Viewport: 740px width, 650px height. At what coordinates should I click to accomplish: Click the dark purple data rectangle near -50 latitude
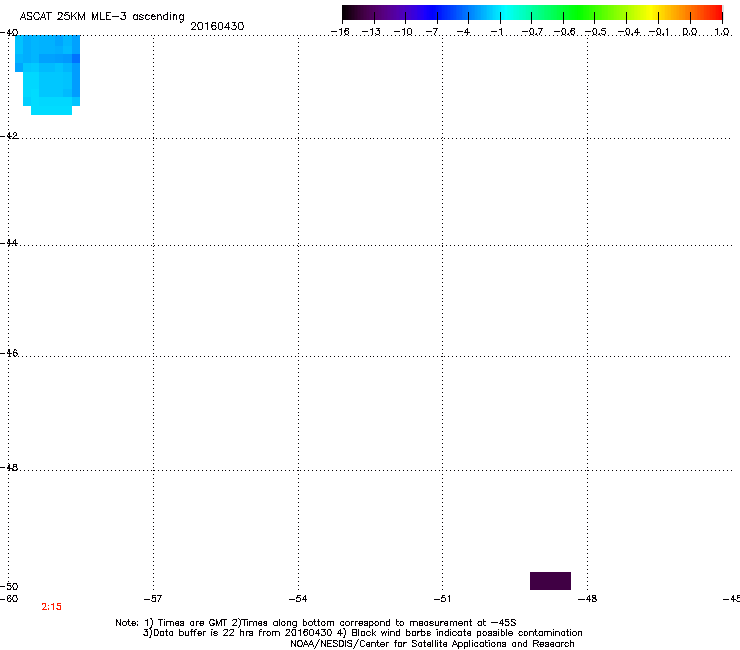click(x=550, y=581)
